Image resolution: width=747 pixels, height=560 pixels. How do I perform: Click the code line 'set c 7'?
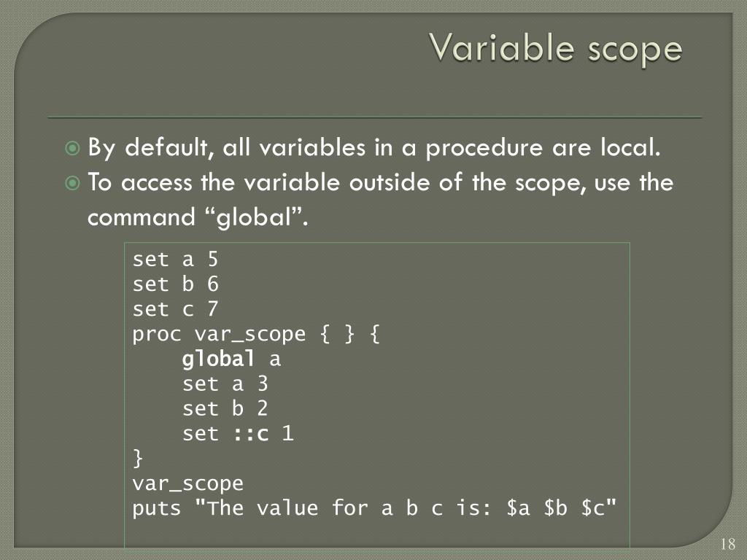pyautogui.click(x=175, y=309)
